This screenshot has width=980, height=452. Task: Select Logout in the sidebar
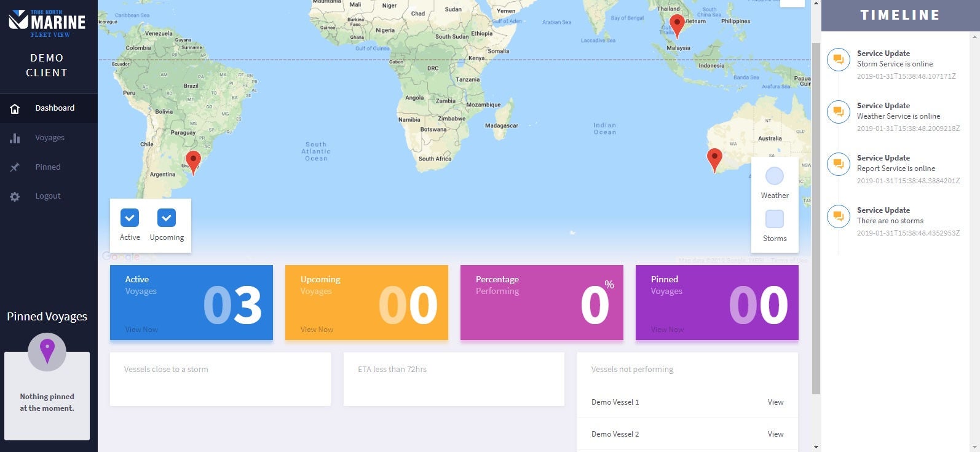[x=49, y=196]
